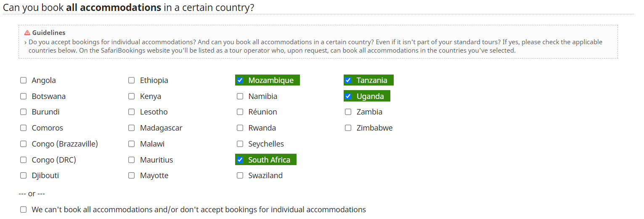
Task: Enable the Botswana checkbox
Action: tap(24, 96)
